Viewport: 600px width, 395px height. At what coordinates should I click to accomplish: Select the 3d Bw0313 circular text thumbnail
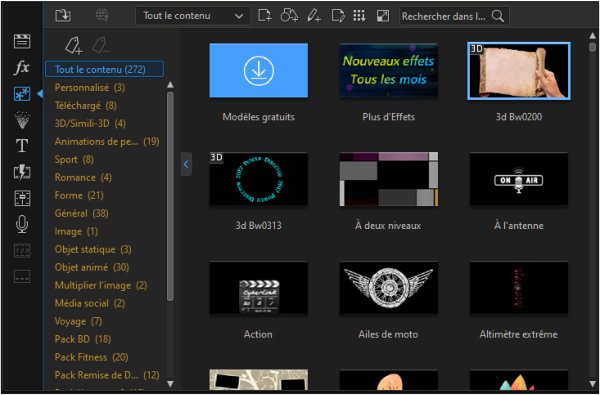(259, 179)
